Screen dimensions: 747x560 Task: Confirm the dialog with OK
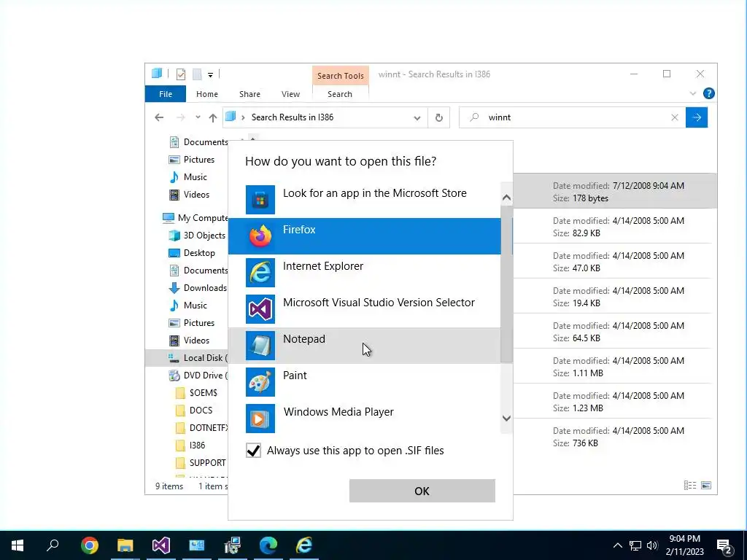pos(422,491)
